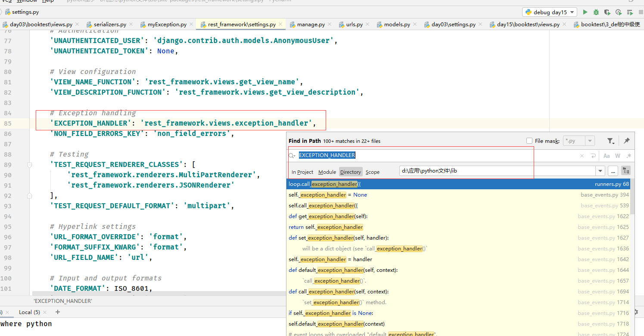The image size is (644, 336).
Task: Run the debug day15 configuration
Action: pos(585,12)
